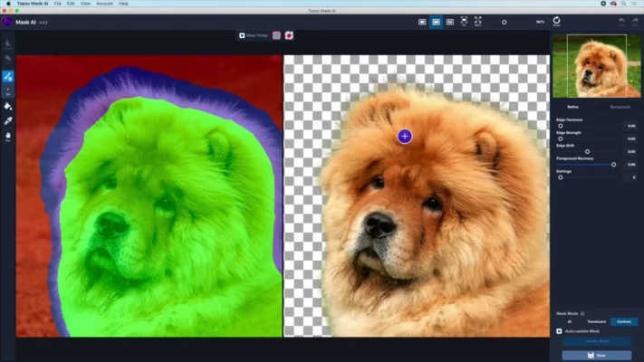Click the Redo arrow
The height and width of the screenshot is (362, 644).
click(x=635, y=22)
